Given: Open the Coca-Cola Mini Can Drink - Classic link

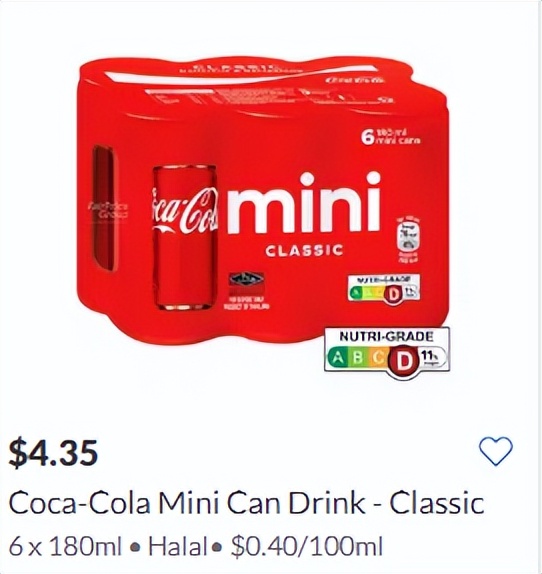Looking at the screenshot, I should click(x=246, y=503).
